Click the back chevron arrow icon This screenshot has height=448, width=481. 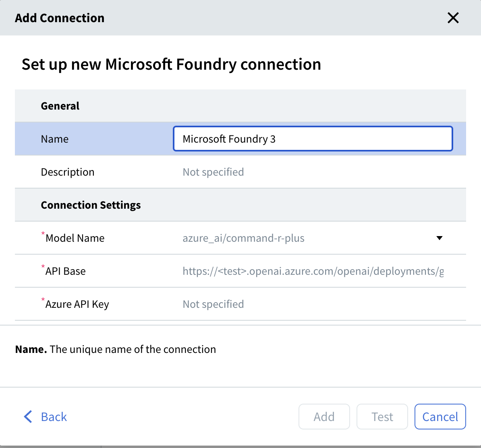[28, 417]
